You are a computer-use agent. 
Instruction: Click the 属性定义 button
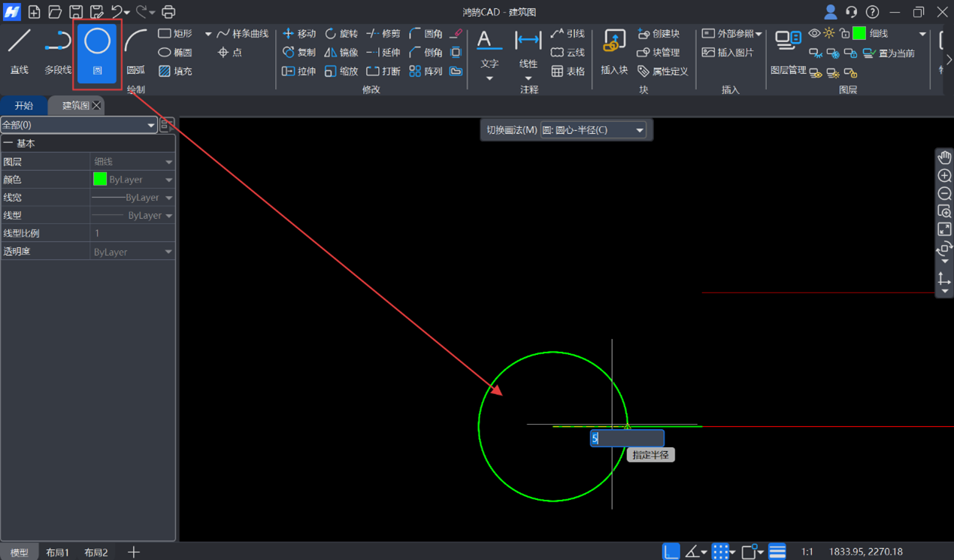(662, 71)
